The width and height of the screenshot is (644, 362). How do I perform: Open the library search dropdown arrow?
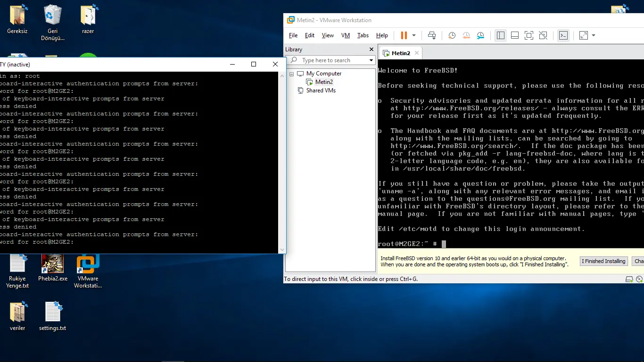click(x=371, y=60)
